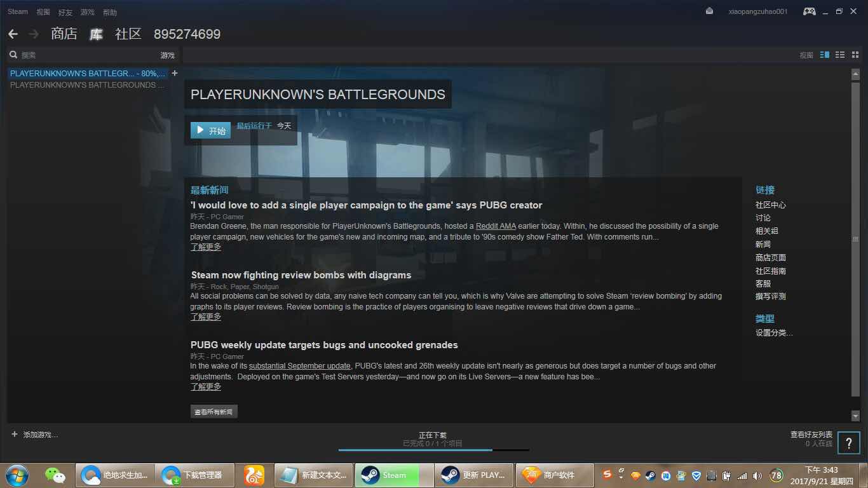The image size is (868, 488).
Task: Open the Reddit AMA link
Action: coord(496,226)
